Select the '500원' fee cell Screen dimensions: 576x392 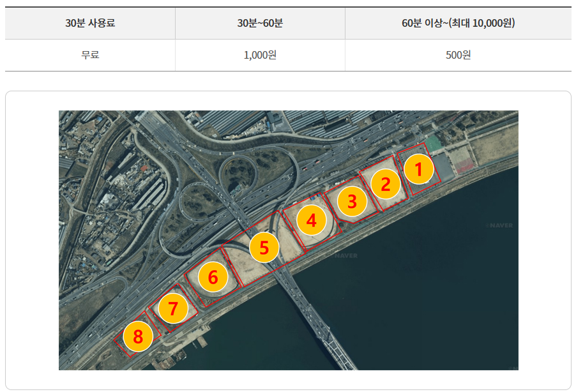click(458, 55)
